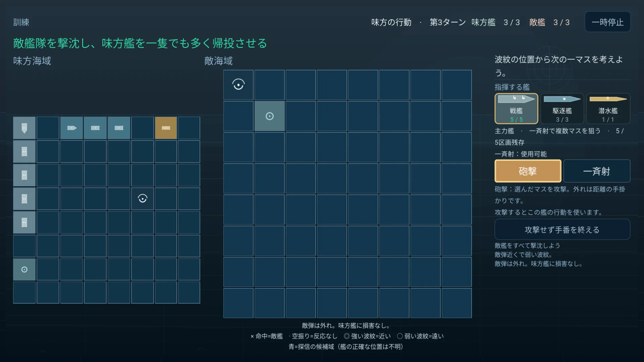Select the 潜水艦 submarine card
The image size is (644, 362).
click(608, 109)
